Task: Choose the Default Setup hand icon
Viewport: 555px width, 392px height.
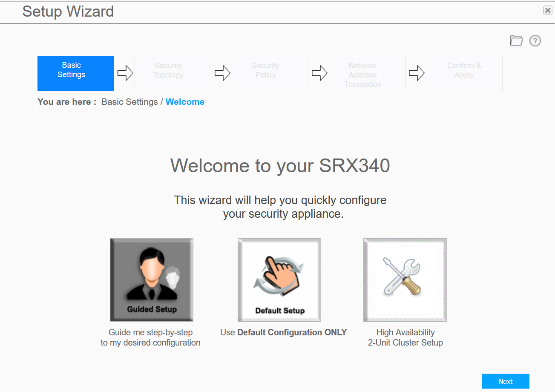Action: click(279, 280)
